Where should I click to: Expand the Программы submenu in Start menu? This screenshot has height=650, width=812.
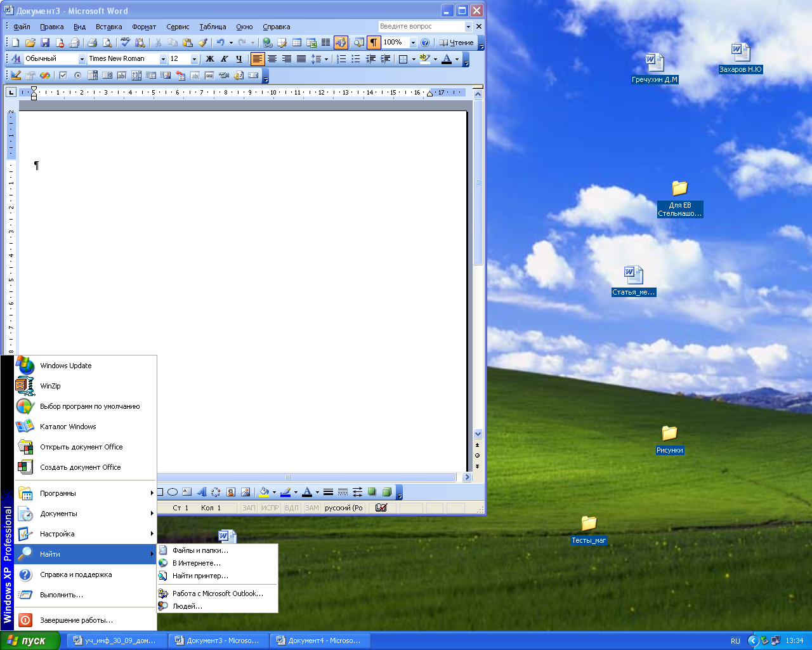pyautogui.click(x=86, y=493)
